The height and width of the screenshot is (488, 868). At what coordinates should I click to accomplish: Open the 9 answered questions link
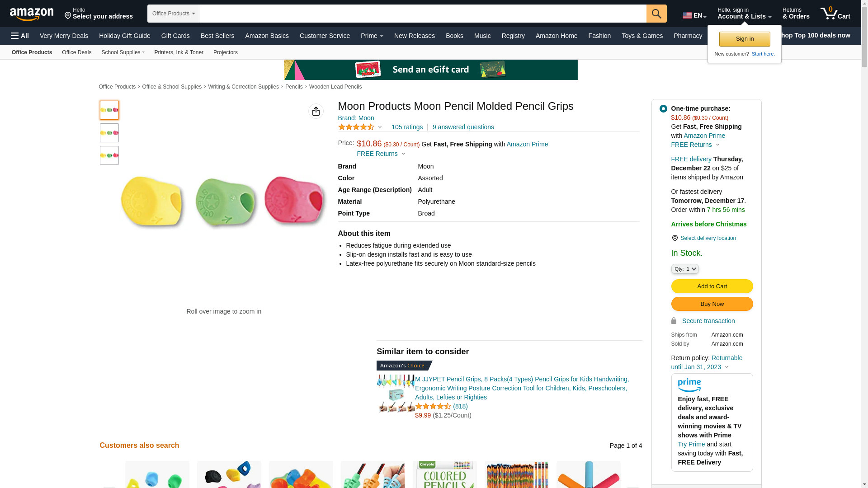tap(463, 127)
